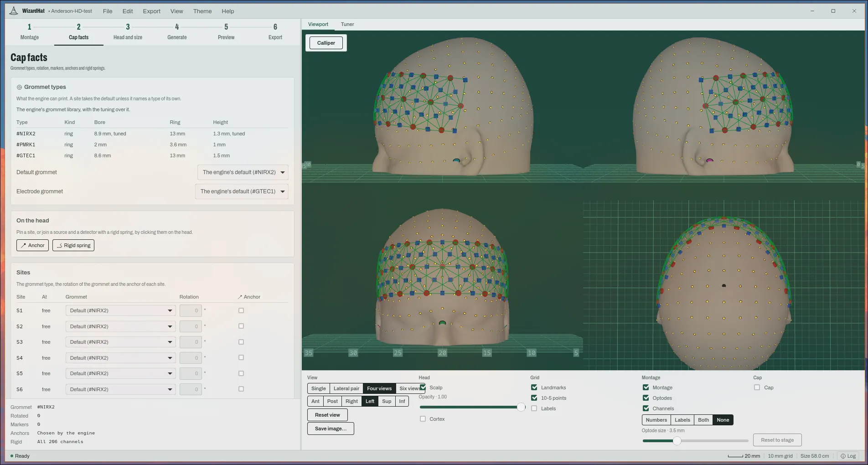The width and height of the screenshot is (868, 465).
Task: Click the WizardHat app logo icon
Action: point(14,11)
